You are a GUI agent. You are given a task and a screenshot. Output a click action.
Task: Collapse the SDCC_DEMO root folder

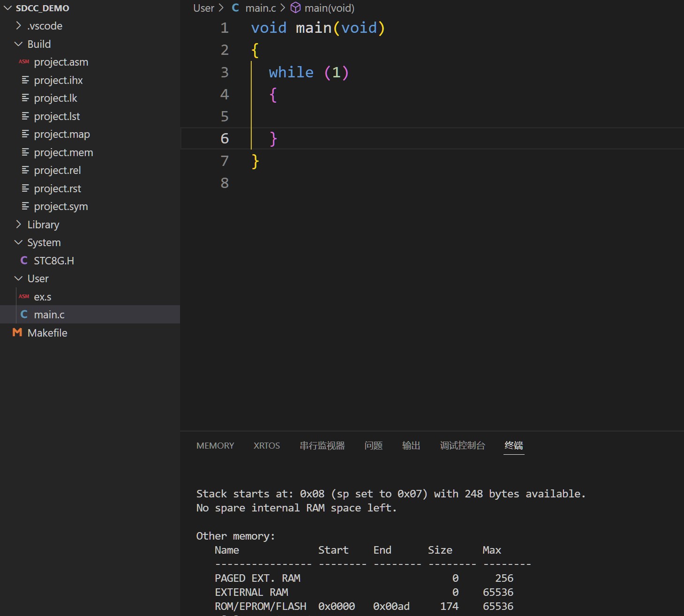[x=8, y=8]
